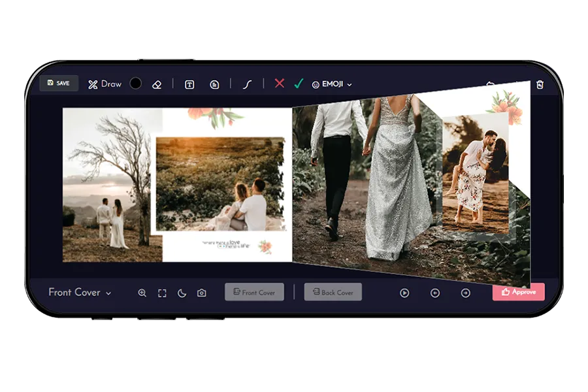This screenshot has height=392, width=588.
Task: Toggle fullscreen mode icon
Action: (162, 293)
